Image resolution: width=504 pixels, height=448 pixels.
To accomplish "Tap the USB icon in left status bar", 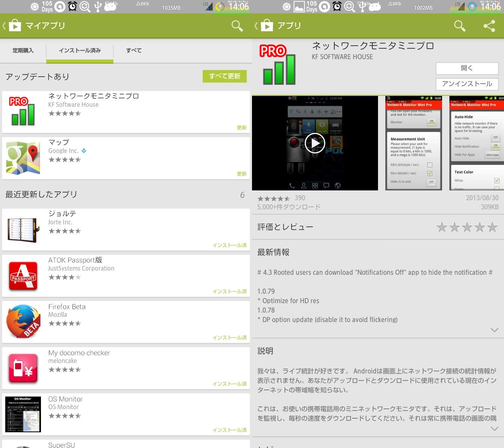I will 98,6.
